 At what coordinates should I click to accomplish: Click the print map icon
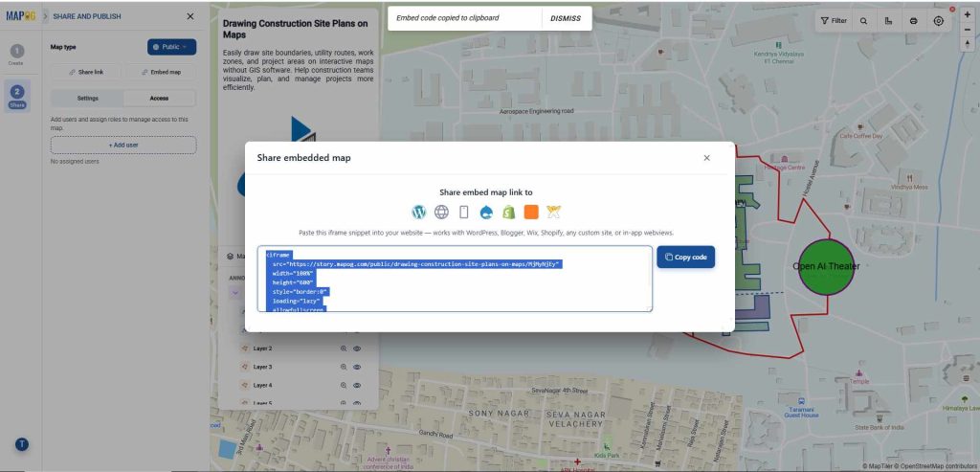tap(914, 21)
